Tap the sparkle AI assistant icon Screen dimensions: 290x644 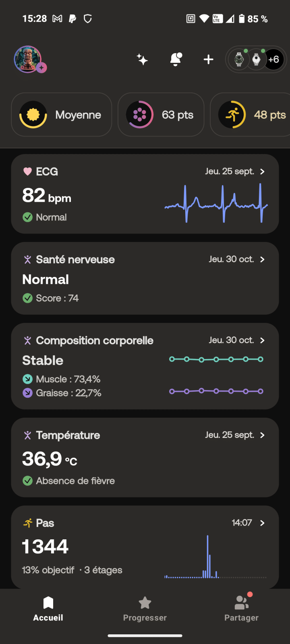142,60
